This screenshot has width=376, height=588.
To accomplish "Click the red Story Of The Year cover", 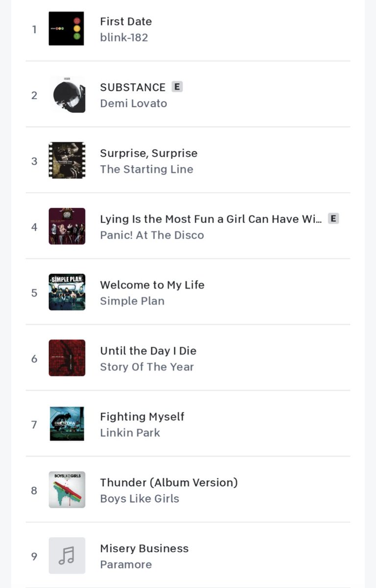I will point(67,358).
